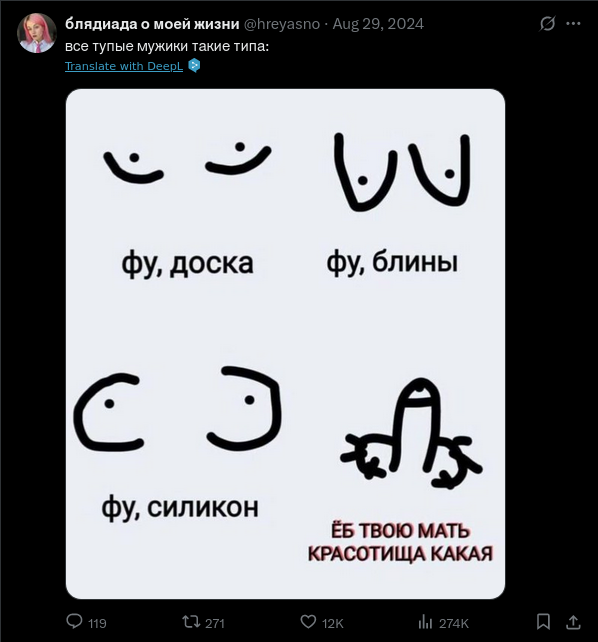Open the Grok explain post icon

tap(547, 24)
